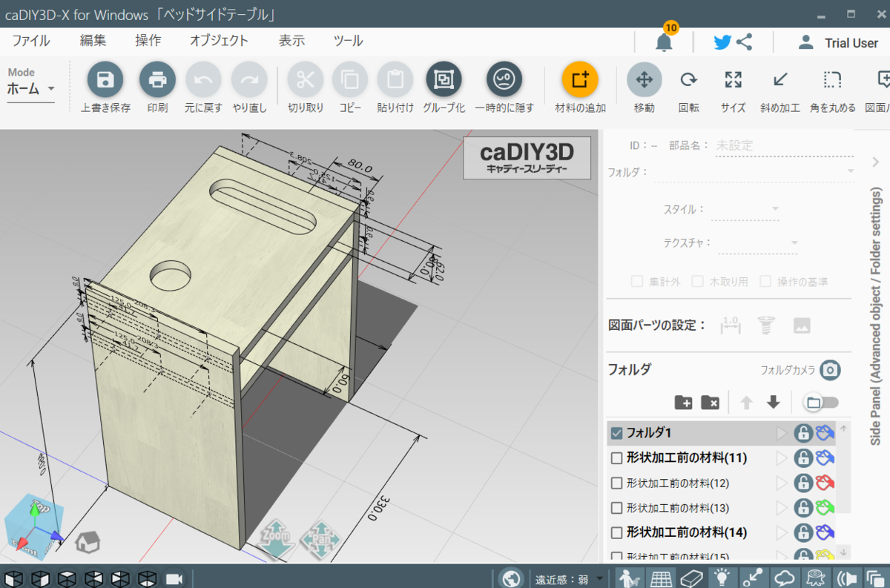Click the 上書き保存 save icon
Screen dimensions: 890x588
click(105, 79)
